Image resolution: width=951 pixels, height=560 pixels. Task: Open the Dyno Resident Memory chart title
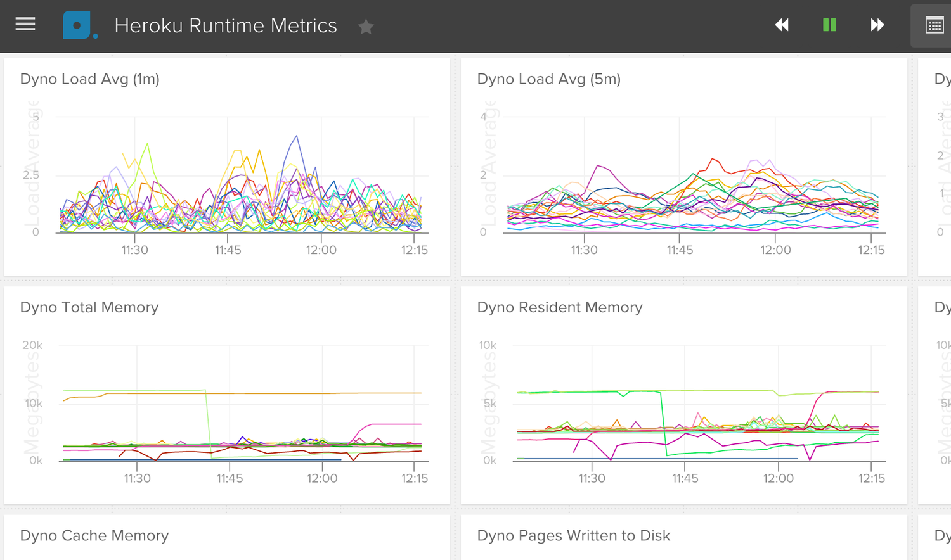point(560,307)
